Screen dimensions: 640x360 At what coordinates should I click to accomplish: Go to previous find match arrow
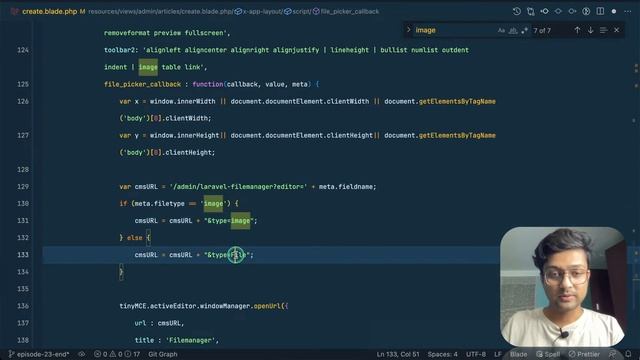pos(577,30)
